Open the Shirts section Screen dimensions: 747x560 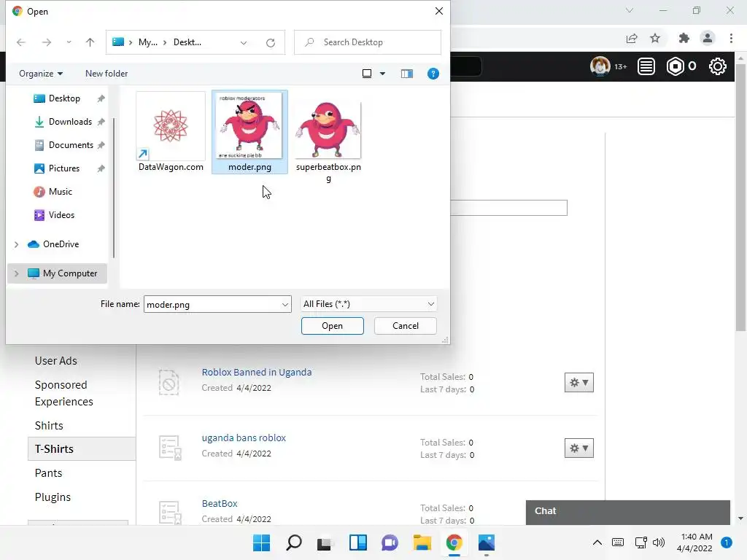coord(49,426)
